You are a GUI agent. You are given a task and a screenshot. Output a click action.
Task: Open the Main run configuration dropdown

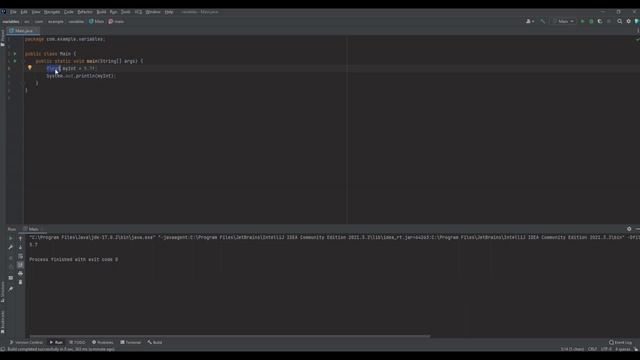pyautogui.click(x=564, y=21)
